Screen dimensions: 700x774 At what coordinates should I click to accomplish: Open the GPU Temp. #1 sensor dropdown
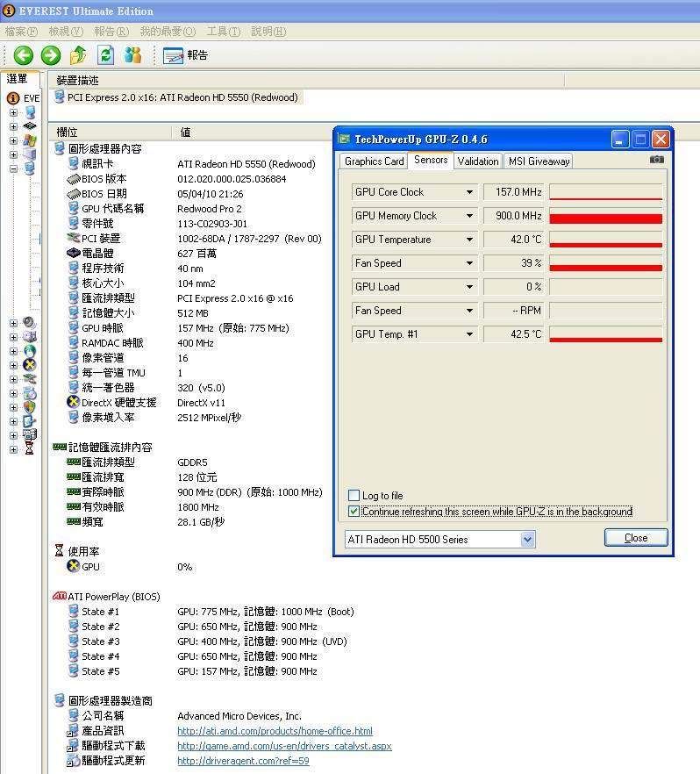469,334
